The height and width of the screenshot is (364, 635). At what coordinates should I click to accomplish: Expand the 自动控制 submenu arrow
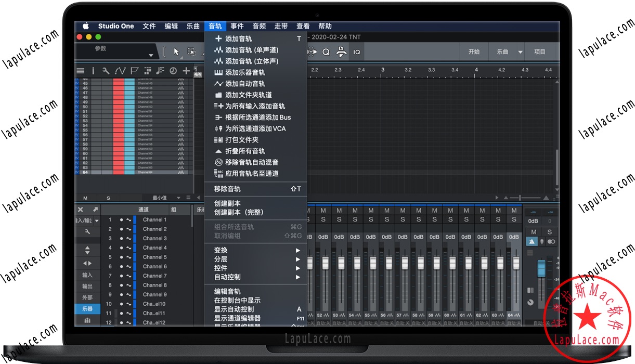point(298,277)
